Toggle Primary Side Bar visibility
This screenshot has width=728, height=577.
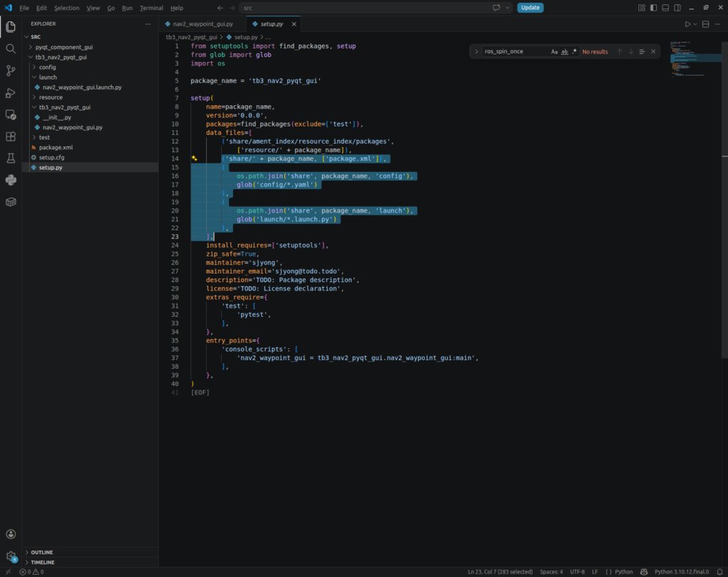653,8
